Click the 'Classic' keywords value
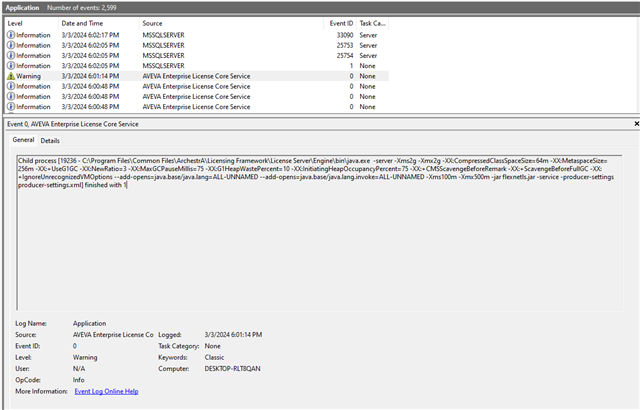The width and height of the screenshot is (640, 410). [214, 357]
